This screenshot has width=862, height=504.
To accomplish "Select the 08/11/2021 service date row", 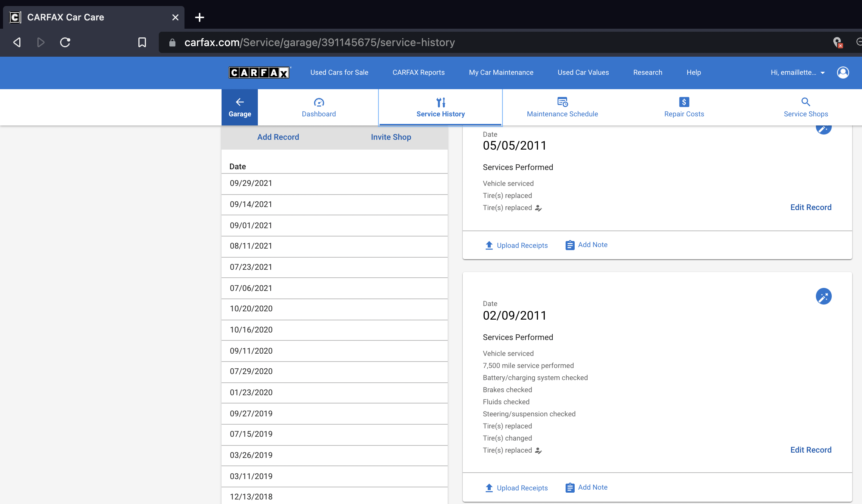I will pyautogui.click(x=335, y=246).
